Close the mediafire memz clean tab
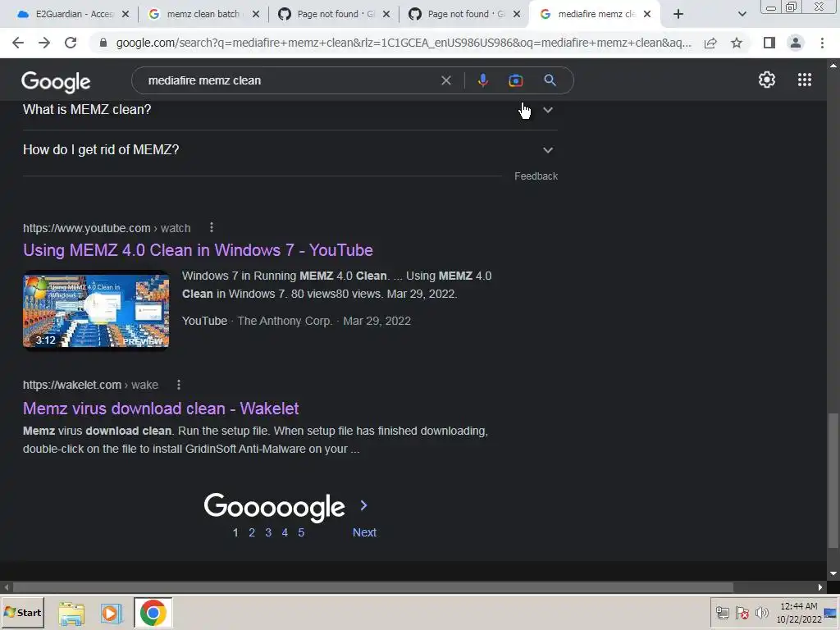The image size is (840, 630). 647,15
